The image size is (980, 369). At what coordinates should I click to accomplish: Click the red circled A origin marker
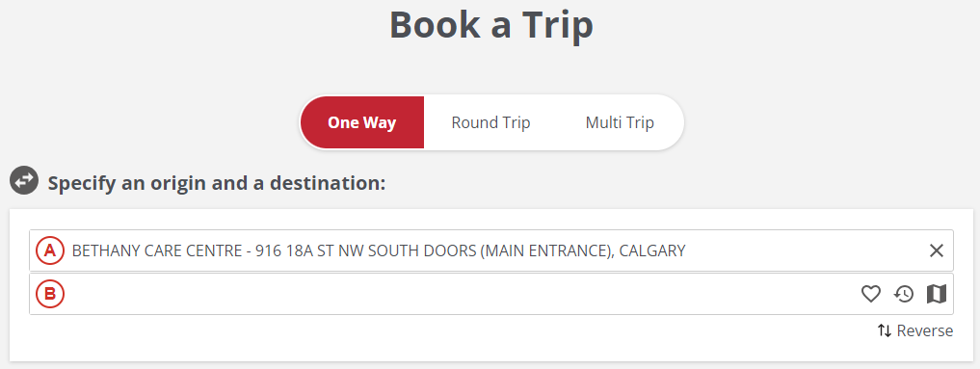[x=50, y=250]
